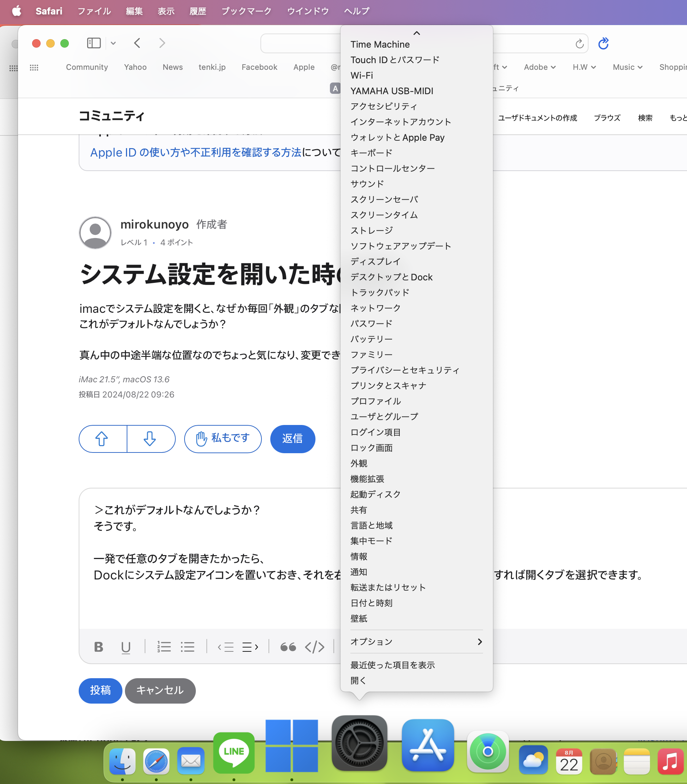Viewport: 687px width, 784px height.
Task: Click the scroll-up arrow in the menu
Action: coord(416,34)
